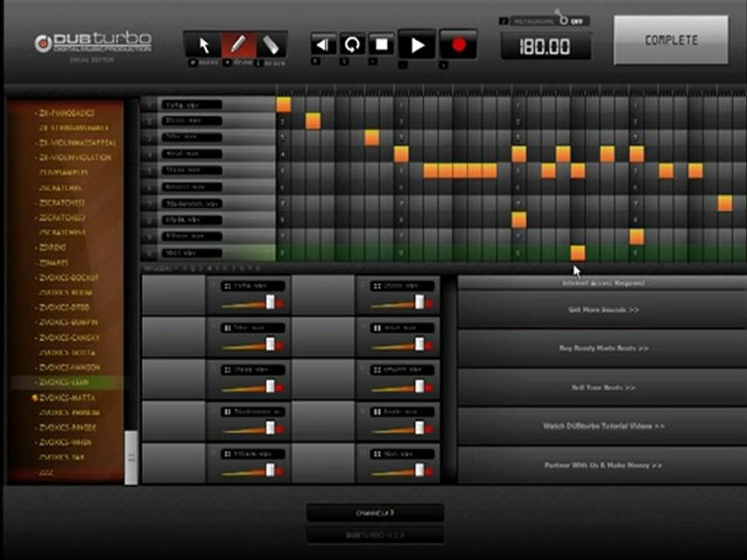Select the pencil Draw tool
Screen dimensions: 747x560
point(238,46)
